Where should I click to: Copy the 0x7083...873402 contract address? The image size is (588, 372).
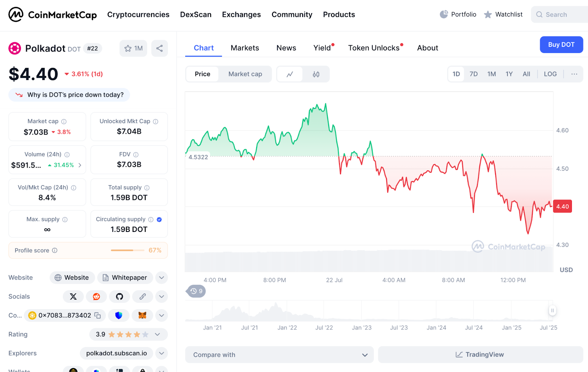tap(97, 315)
